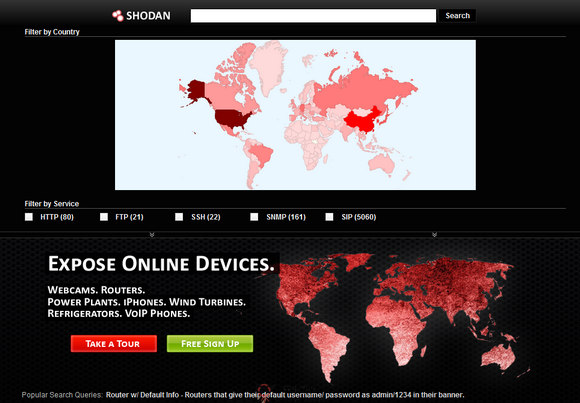The height and width of the screenshot is (403, 580).
Task: Click the Search button
Action: [458, 16]
